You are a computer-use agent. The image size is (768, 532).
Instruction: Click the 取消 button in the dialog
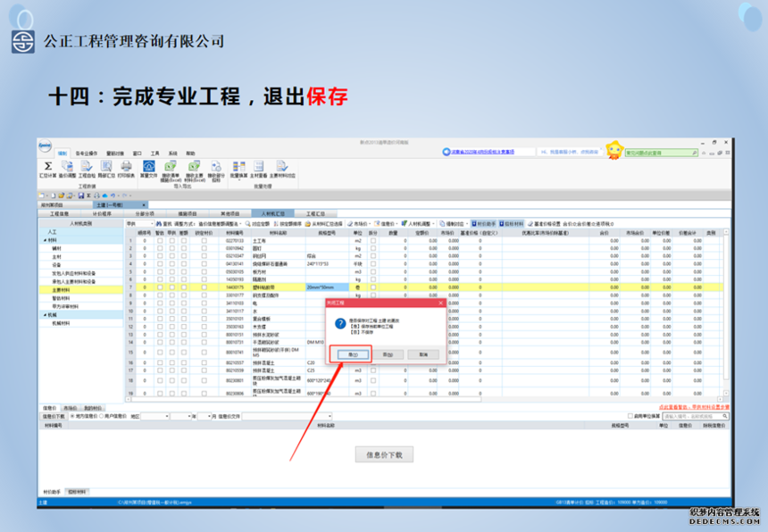coord(422,354)
